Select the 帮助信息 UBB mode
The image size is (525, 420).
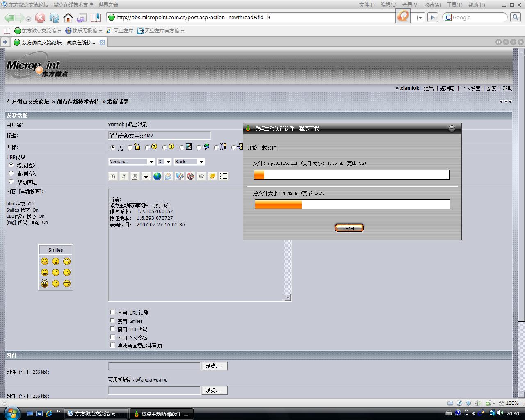pyautogui.click(x=11, y=181)
